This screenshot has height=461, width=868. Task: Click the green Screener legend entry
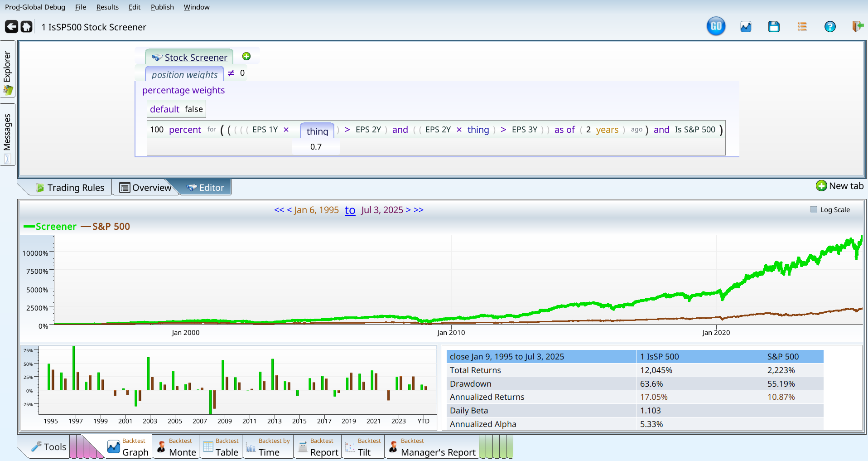[x=50, y=226]
